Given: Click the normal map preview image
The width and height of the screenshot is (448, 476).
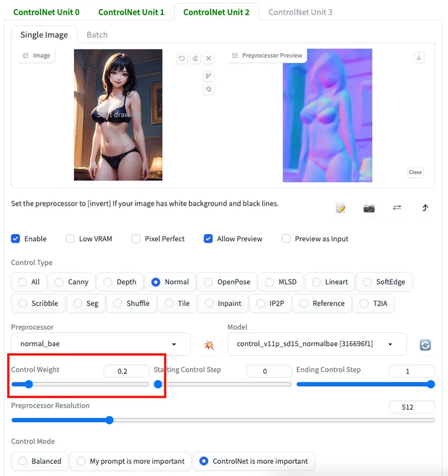Looking at the screenshot, I should [328, 116].
